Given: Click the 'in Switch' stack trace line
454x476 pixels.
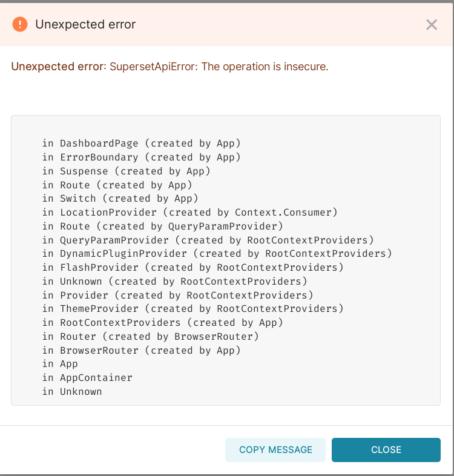Looking at the screenshot, I should 120,198.
